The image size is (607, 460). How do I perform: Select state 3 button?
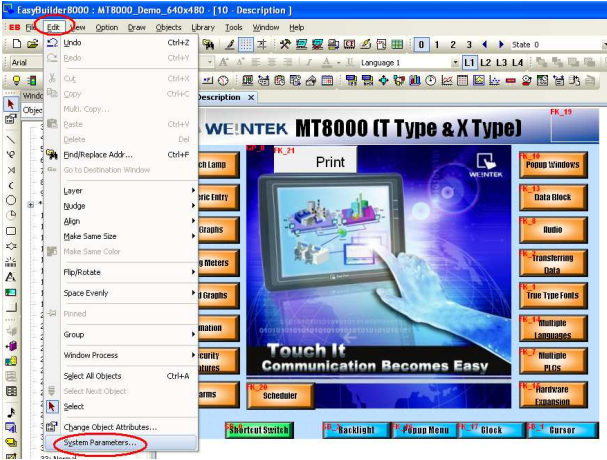tap(469, 45)
